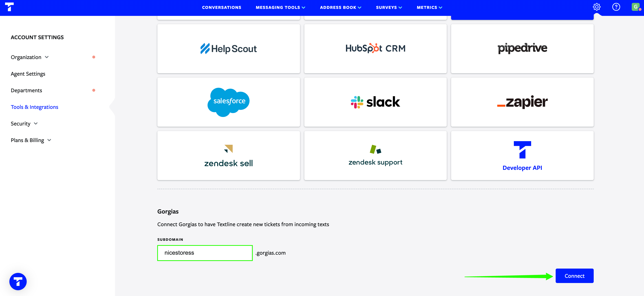Open the settings gear icon
The height and width of the screenshot is (296, 644).
(597, 7)
